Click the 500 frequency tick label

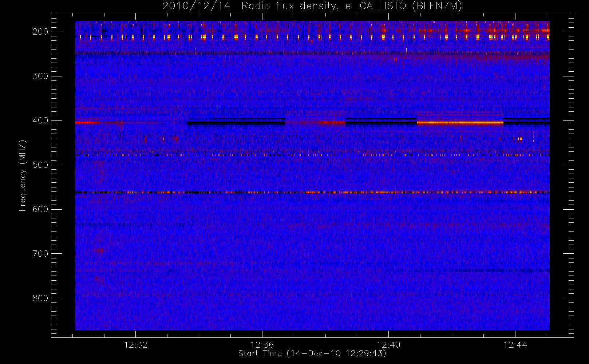pyautogui.click(x=40, y=165)
